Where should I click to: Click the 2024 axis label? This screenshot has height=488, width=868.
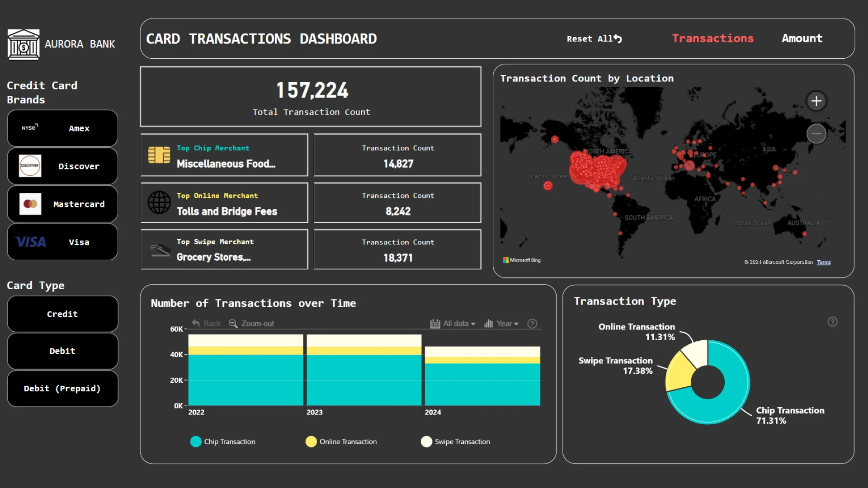433,412
